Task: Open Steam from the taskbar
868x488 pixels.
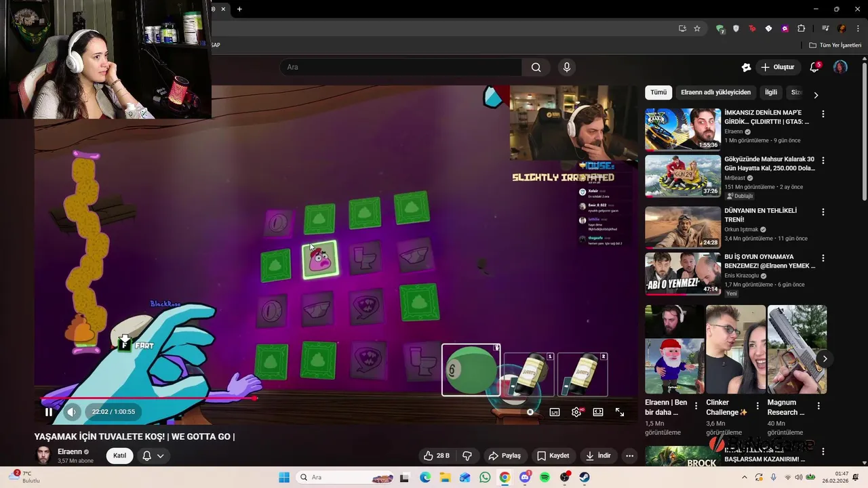Action: click(584, 477)
